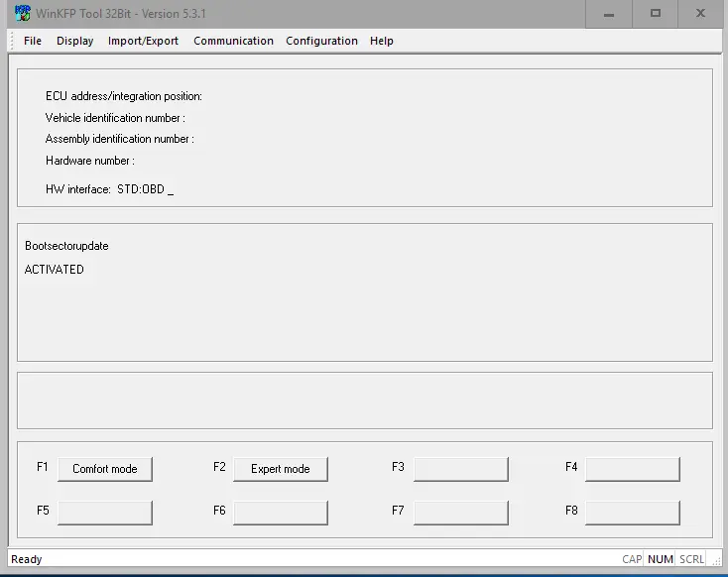Viewport: 728px width, 577px height.
Task: Open the Communication menu
Action: pyautogui.click(x=233, y=41)
